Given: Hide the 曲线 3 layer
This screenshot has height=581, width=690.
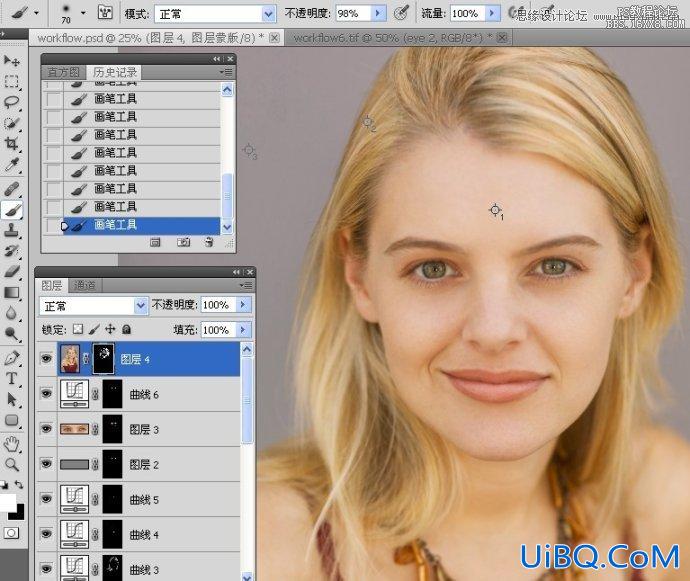Looking at the screenshot, I should (x=46, y=569).
